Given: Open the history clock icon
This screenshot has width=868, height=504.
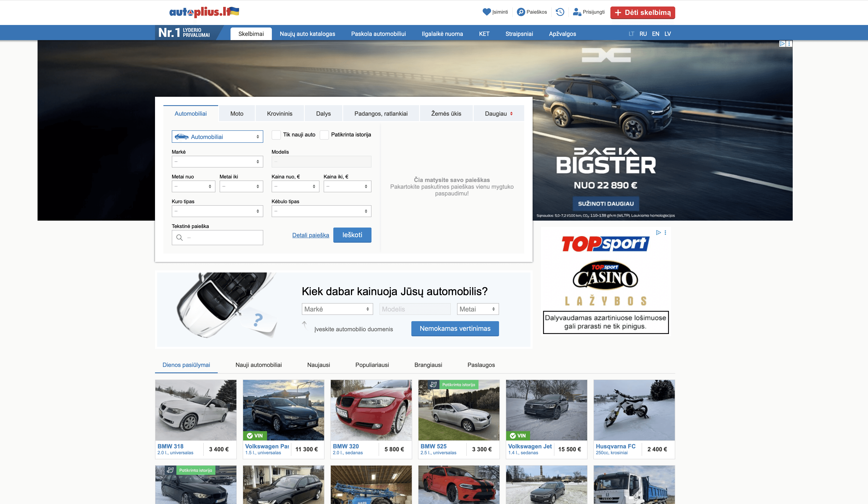Looking at the screenshot, I should 560,12.
